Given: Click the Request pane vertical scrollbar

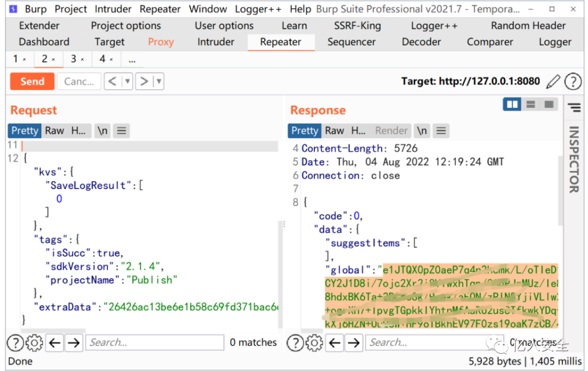Looking at the screenshot, I should pos(280,274).
